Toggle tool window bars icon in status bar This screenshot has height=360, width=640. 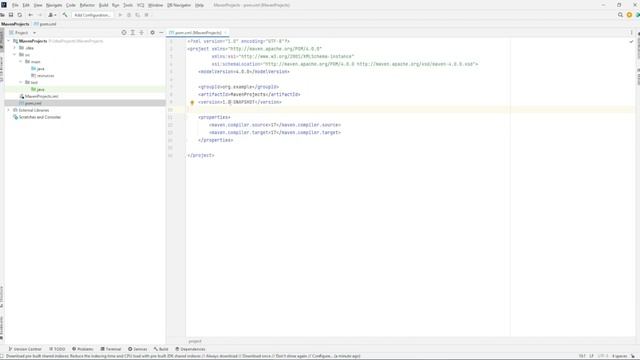point(2,356)
